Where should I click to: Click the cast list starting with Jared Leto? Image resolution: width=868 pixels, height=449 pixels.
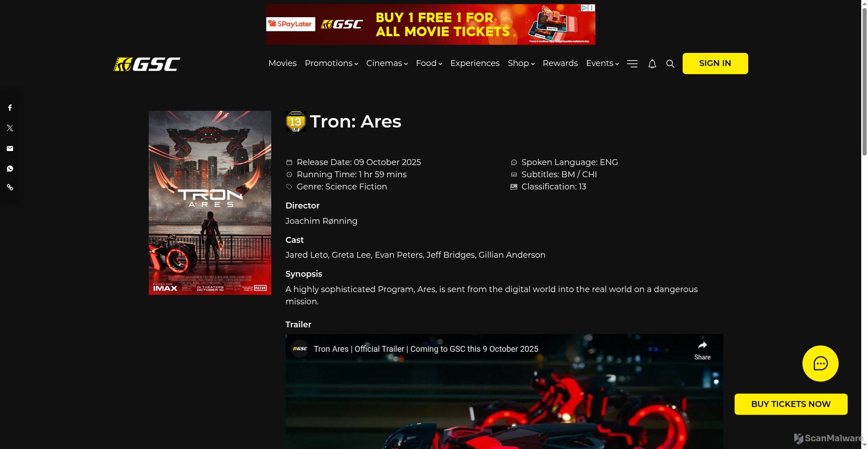pos(415,255)
